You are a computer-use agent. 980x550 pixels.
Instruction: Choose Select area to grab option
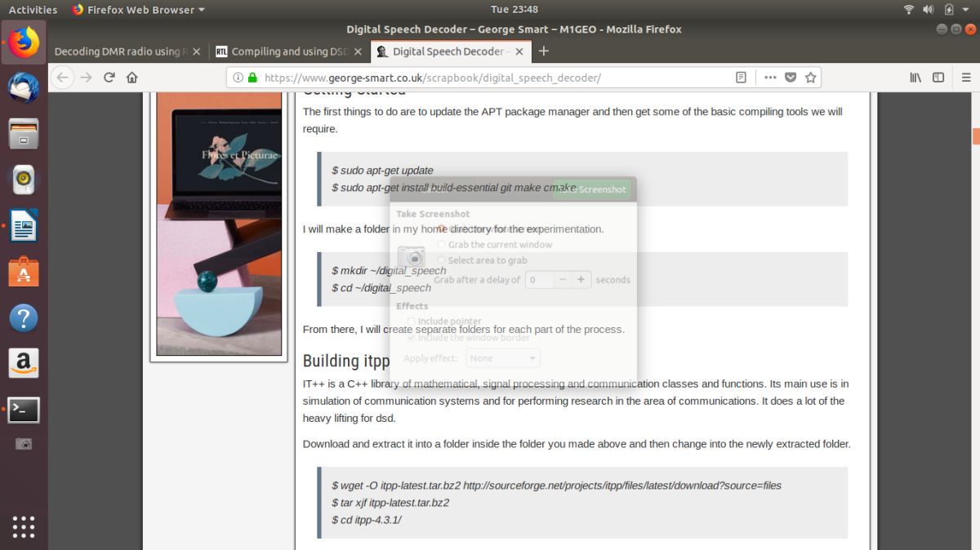tap(483, 260)
